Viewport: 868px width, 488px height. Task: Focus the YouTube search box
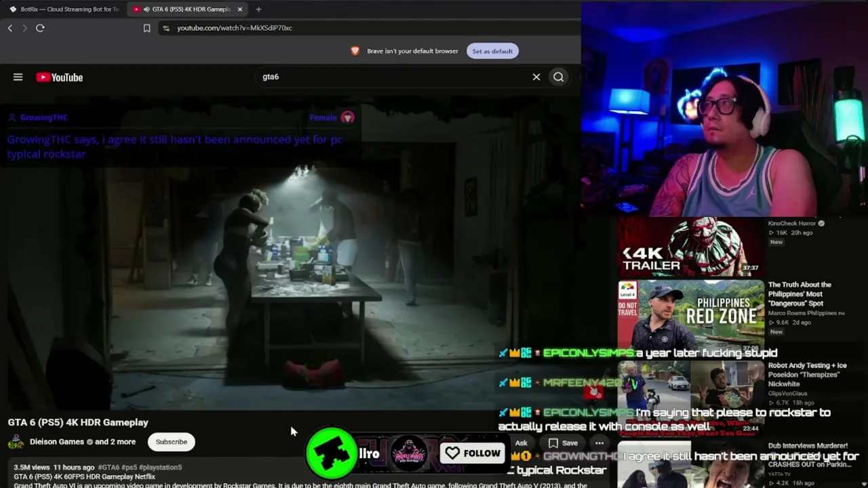pyautogui.click(x=393, y=77)
